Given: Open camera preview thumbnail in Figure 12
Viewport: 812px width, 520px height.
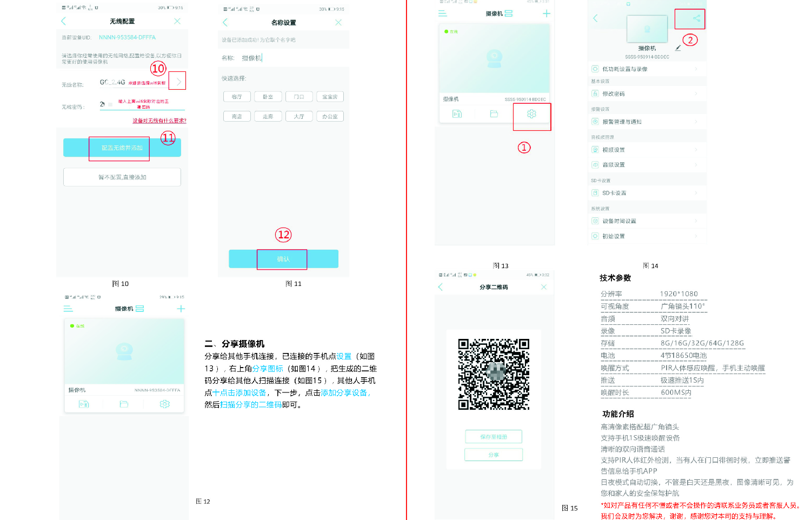Looking at the screenshot, I should click(x=124, y=351).
